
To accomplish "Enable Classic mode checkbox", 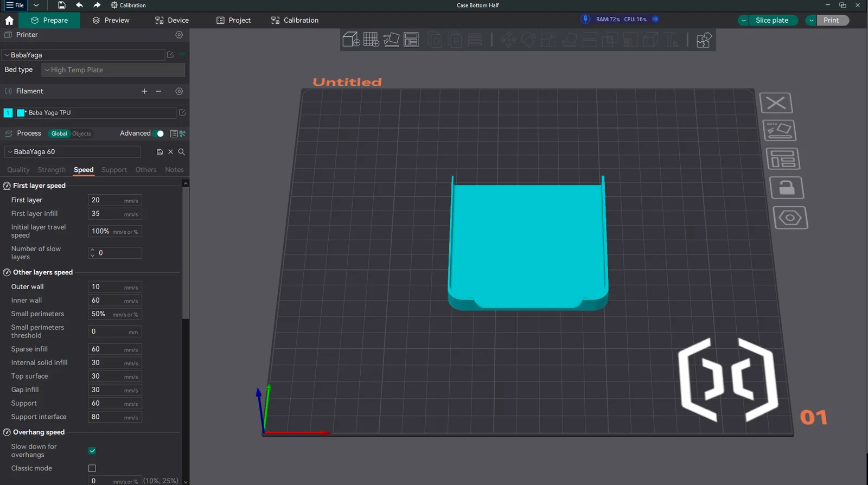I will (x=92, y=468).
